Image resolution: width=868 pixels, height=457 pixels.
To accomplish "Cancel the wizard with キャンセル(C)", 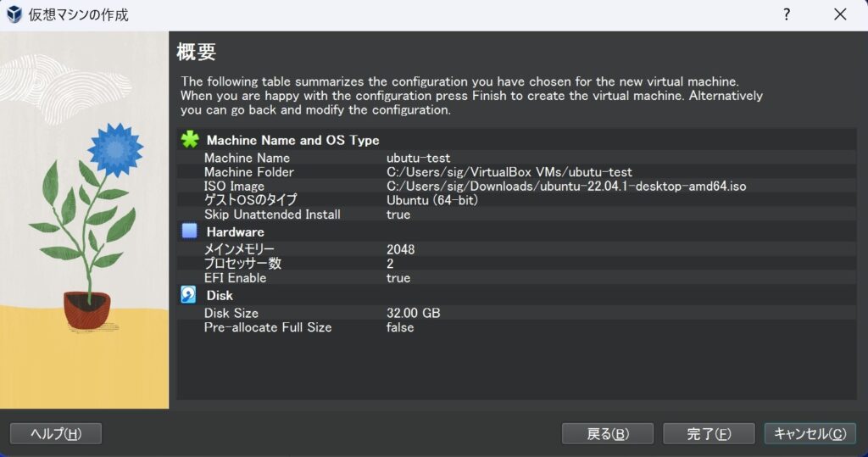I will pos(810,434).
